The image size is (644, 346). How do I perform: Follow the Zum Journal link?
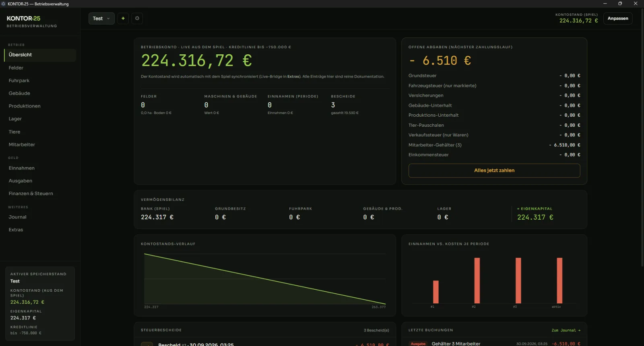click(566, 330)
